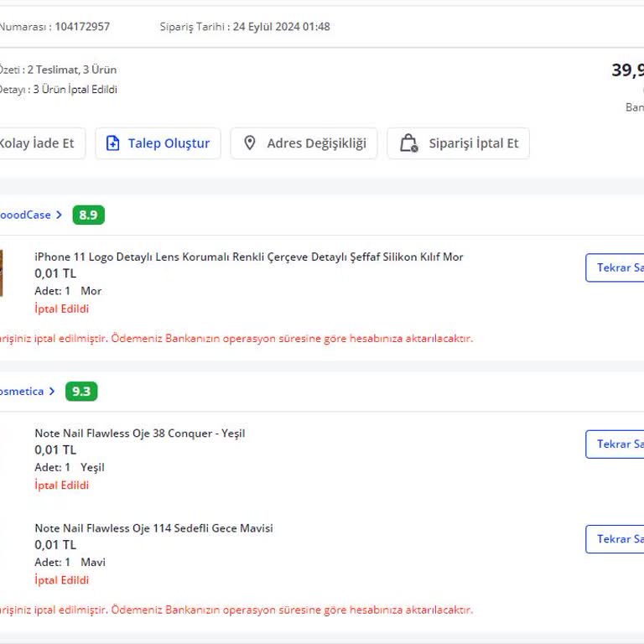This screenshot has width=644, height=644.
Task: Click the 0,01 TL price of Oje 114
Action: click(55, 545)
